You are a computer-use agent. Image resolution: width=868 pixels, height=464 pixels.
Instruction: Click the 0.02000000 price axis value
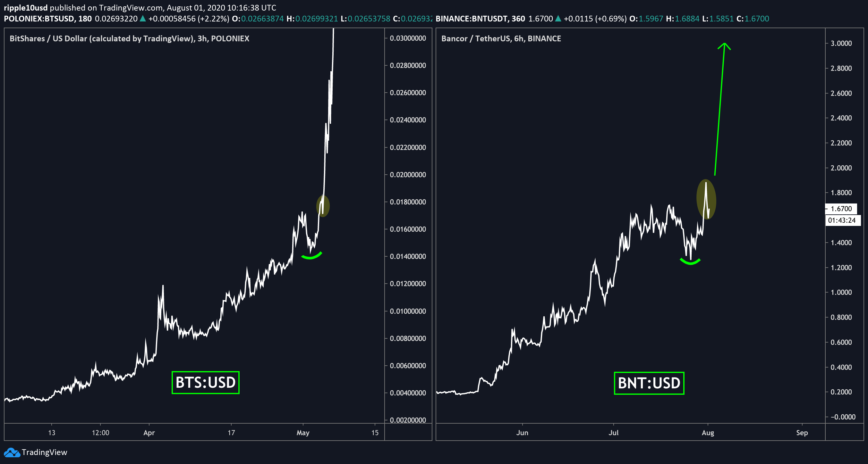tap(408, 174)
